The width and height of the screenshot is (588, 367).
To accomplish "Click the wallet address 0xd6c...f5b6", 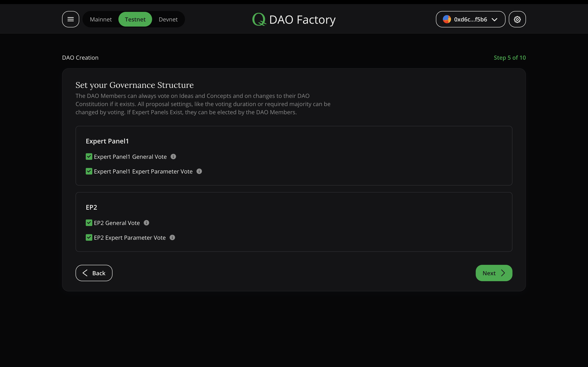I will point(470,19).
